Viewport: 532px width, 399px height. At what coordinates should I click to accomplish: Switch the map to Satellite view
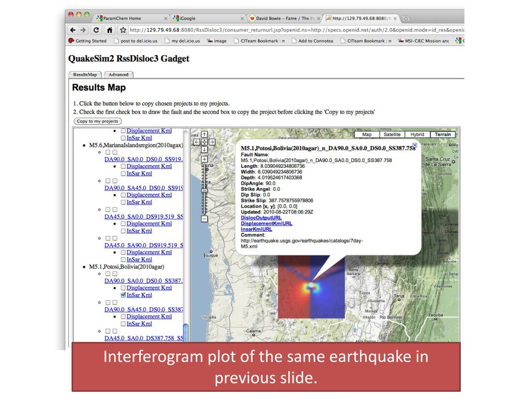pyautogui.click(x=392, y=135)
